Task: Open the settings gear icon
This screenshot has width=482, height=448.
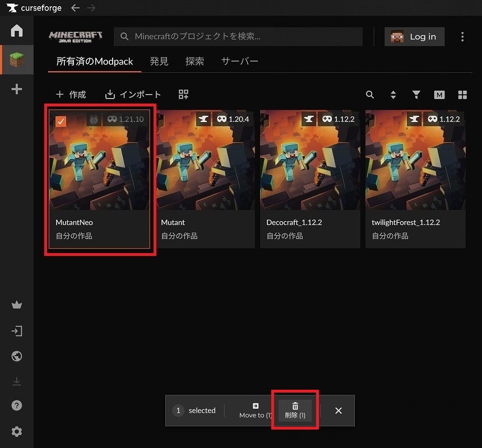Action: [x=17, y=431]
